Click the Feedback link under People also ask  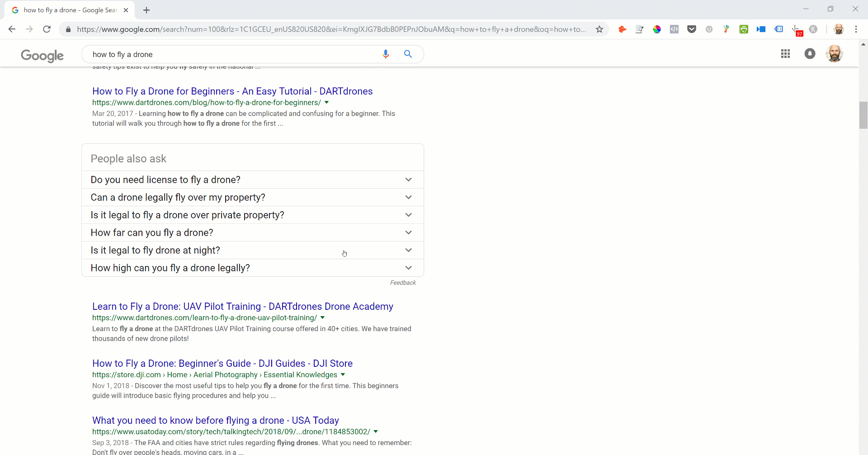point(402,282)
